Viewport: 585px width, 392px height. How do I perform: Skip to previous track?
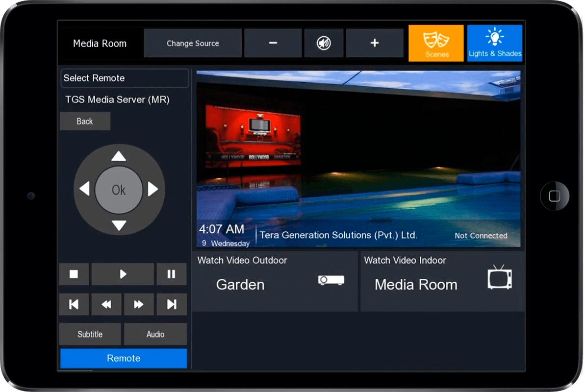tap(74, 304)
